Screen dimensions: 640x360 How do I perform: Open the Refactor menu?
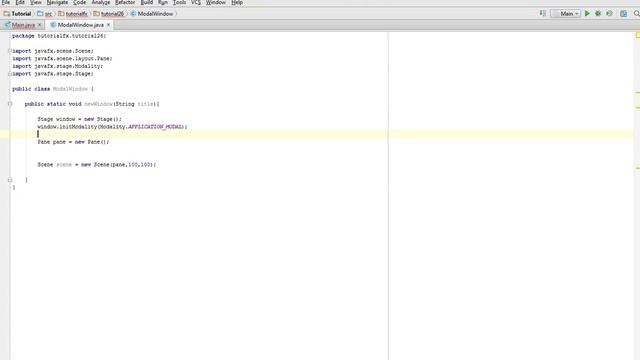point(125,2)
